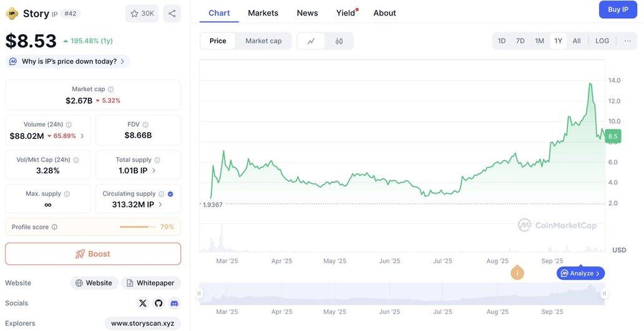Screen dimensions: 644x331
Task: Open the X (Twitter) social icon
Action: [x=142, y=304]
